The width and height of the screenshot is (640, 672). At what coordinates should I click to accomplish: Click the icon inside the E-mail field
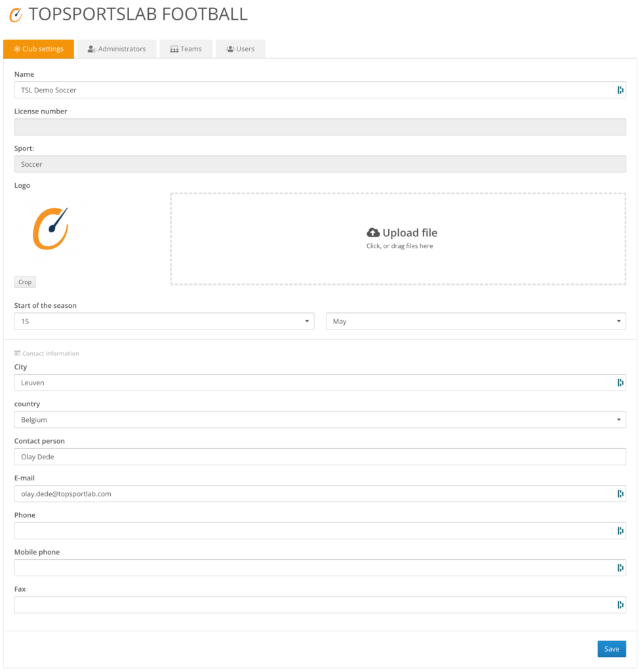[620, 493]
